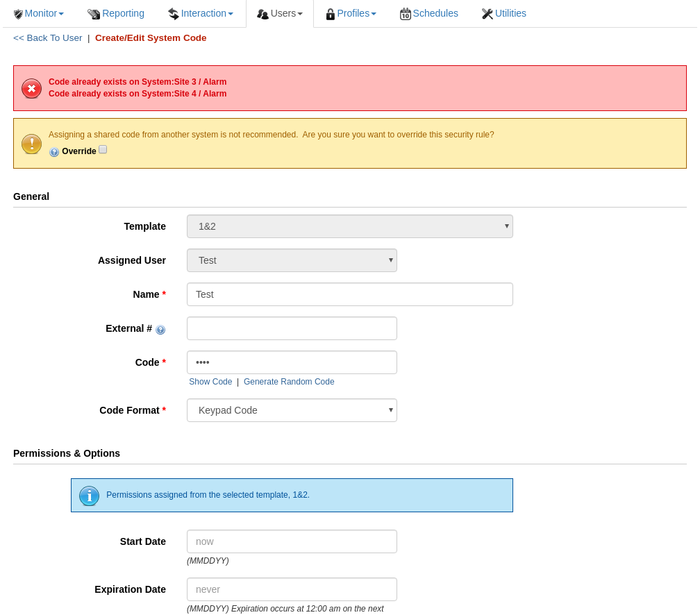Click the Site 3 / Alarm error message
Viewport: 700px width, 615px height.
pos(137,82)
